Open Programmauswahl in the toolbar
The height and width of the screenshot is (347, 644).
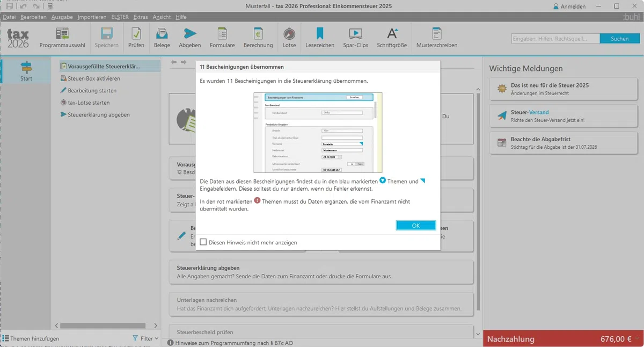click(x=62, y=38)
